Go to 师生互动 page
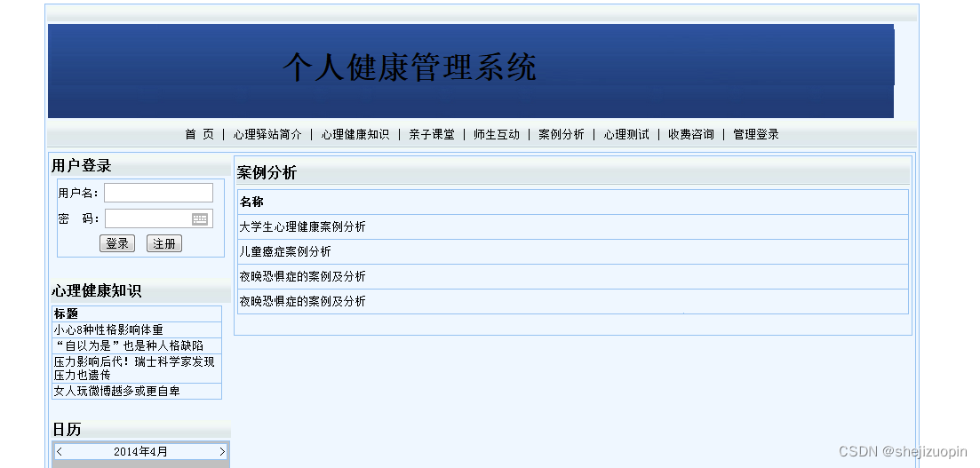 pyautogui.click(x=497, y=134)
